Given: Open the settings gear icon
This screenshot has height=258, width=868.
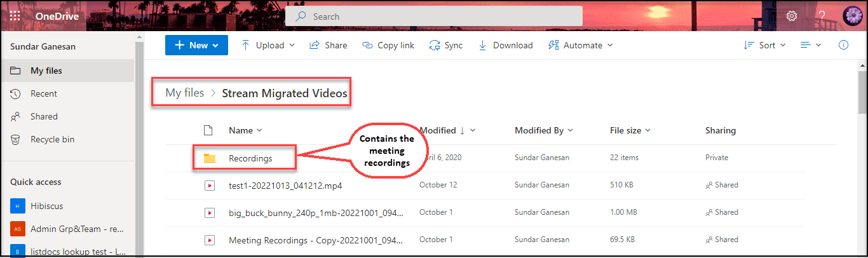Looking at the screenshot, I should (x=792, y=17).
